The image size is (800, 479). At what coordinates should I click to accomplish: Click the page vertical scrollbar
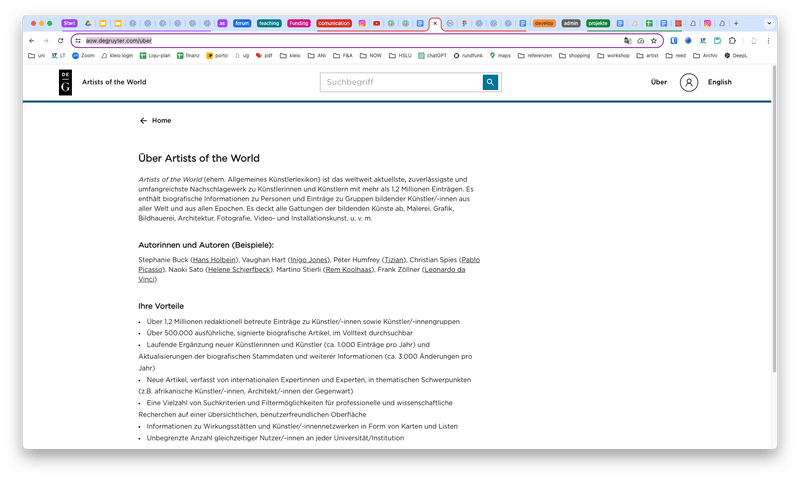click(x=774, y=219)
